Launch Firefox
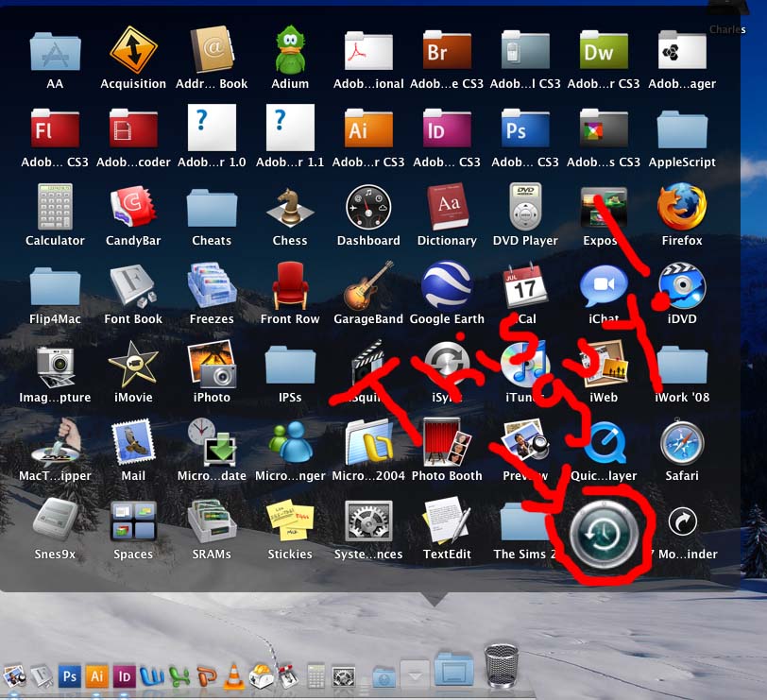This screenshot has height=700, width=767. pos(682,207)
